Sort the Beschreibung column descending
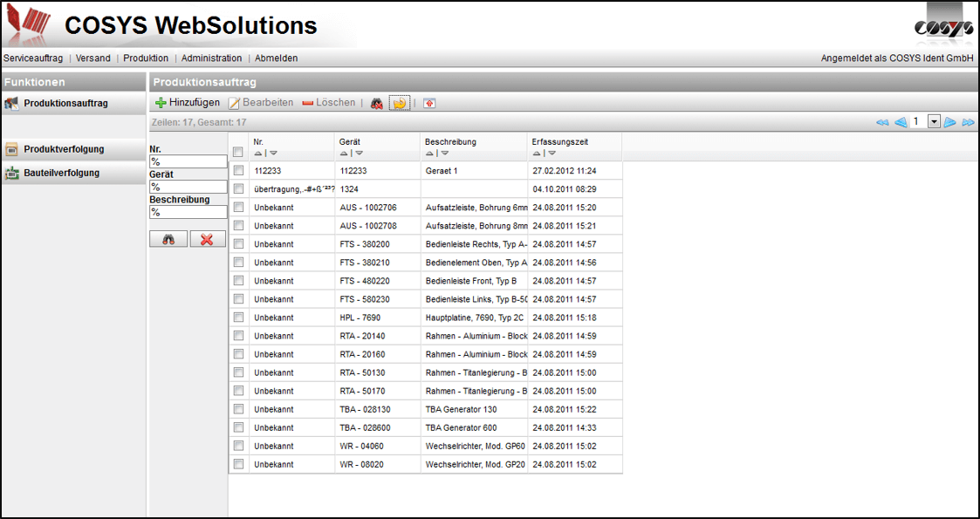The height and width of the screenshot is (519, 980). 444,153
